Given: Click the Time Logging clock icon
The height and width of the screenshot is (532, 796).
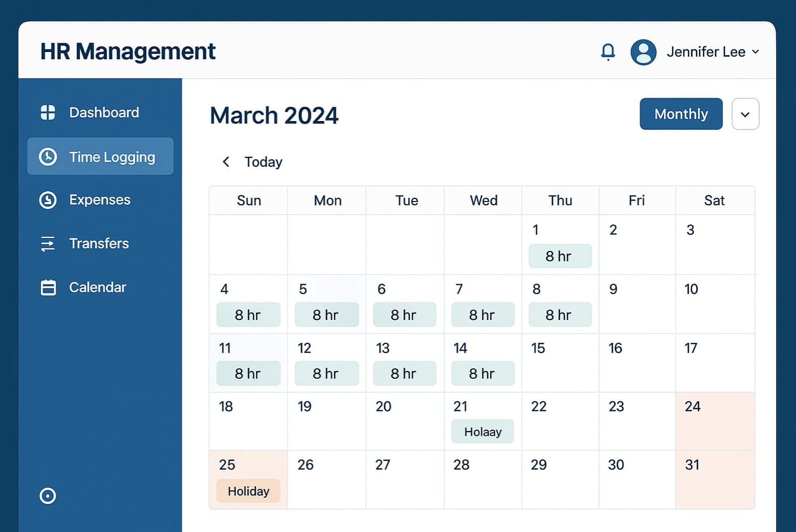Looking at the screenshot, I should (x=48, y=156).
